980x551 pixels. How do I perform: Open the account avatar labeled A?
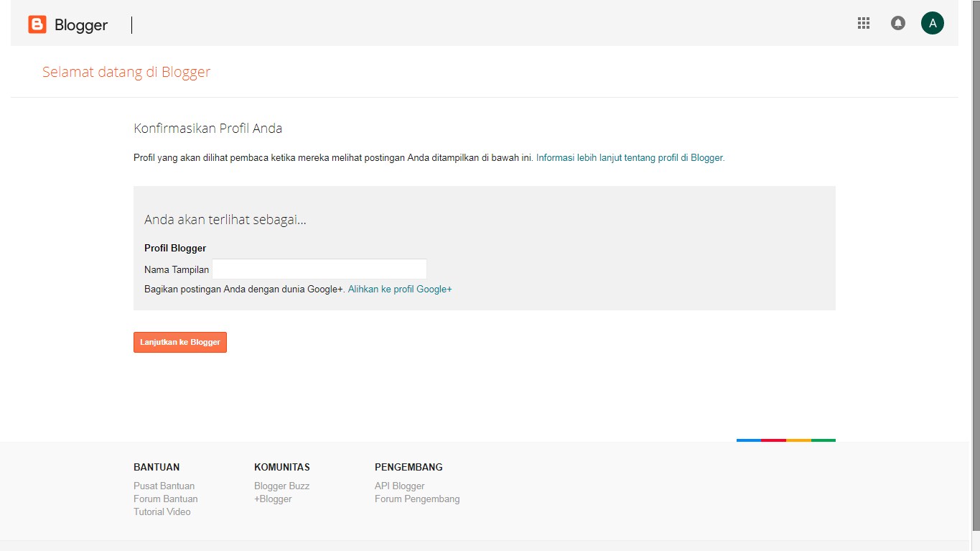[932, 23]
